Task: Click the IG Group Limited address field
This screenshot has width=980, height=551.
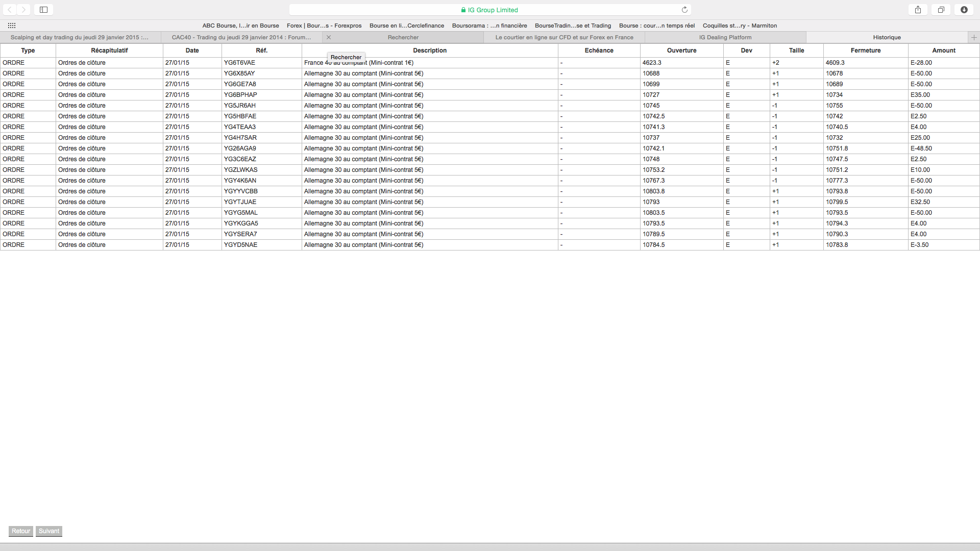Action: coord(490,10)
